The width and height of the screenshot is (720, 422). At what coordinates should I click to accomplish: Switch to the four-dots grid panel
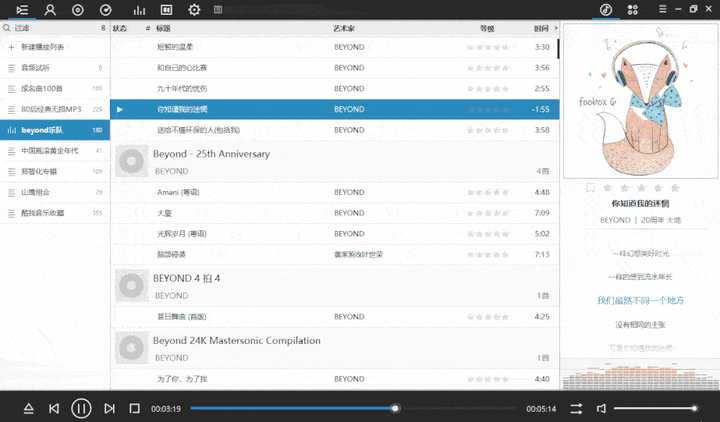pos(633,10)
